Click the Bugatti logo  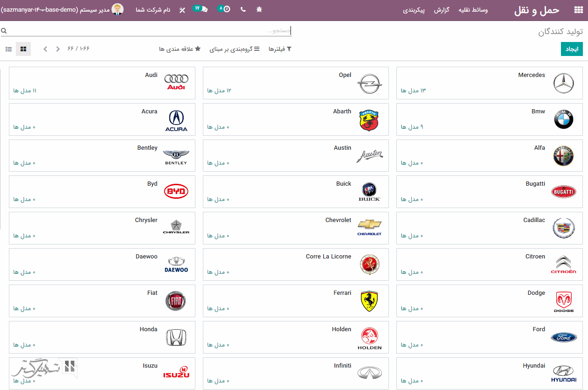563,192
